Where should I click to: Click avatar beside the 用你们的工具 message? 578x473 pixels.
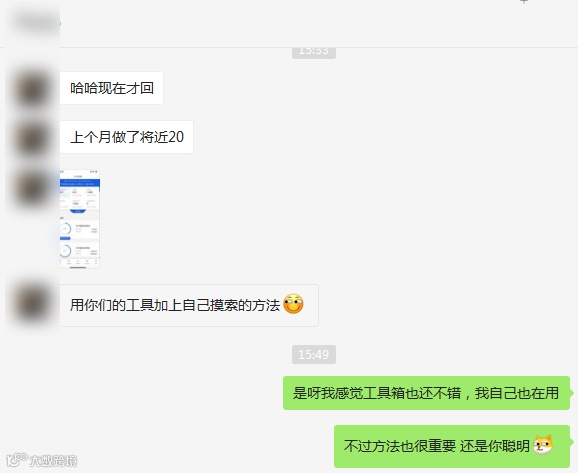point(32,303)
